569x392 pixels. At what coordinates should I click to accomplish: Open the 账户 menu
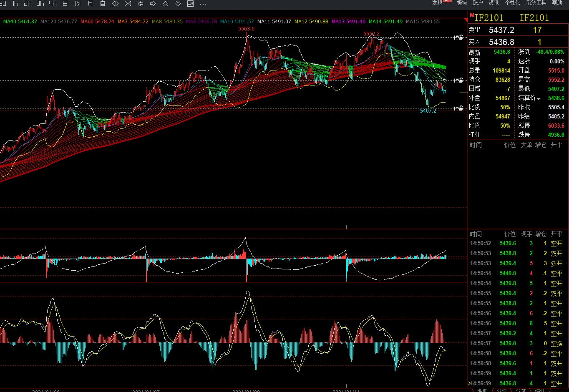tap(478, 3)
